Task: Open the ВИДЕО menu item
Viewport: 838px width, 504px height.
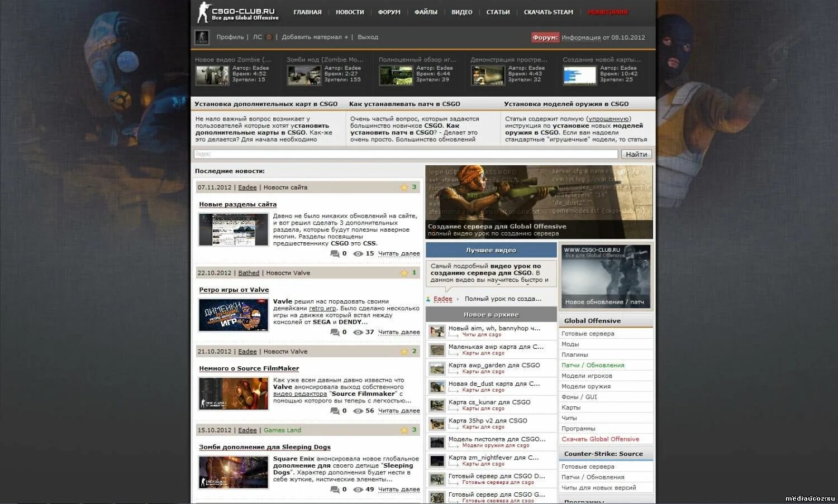Action: (461, 11)
